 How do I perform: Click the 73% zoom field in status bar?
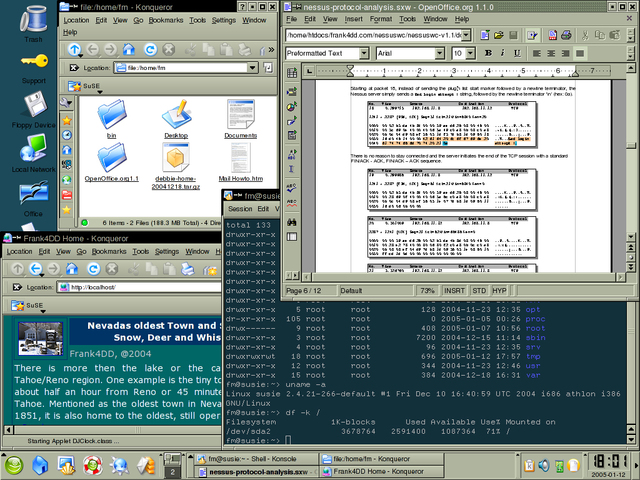[x=427, y=291]
